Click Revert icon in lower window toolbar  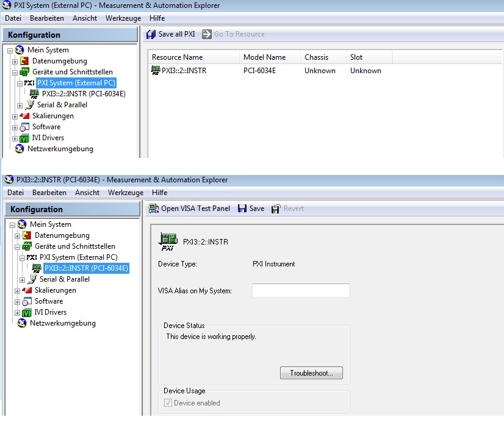[276, 209]
